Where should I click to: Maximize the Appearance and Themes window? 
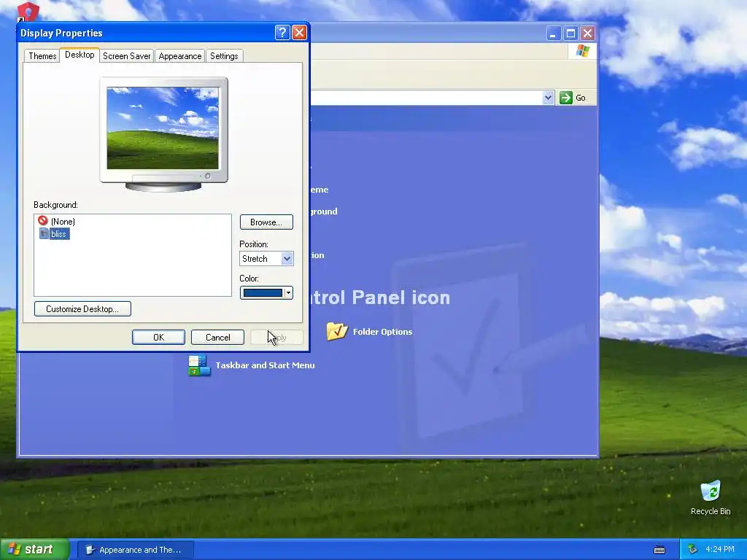[570, 34]
